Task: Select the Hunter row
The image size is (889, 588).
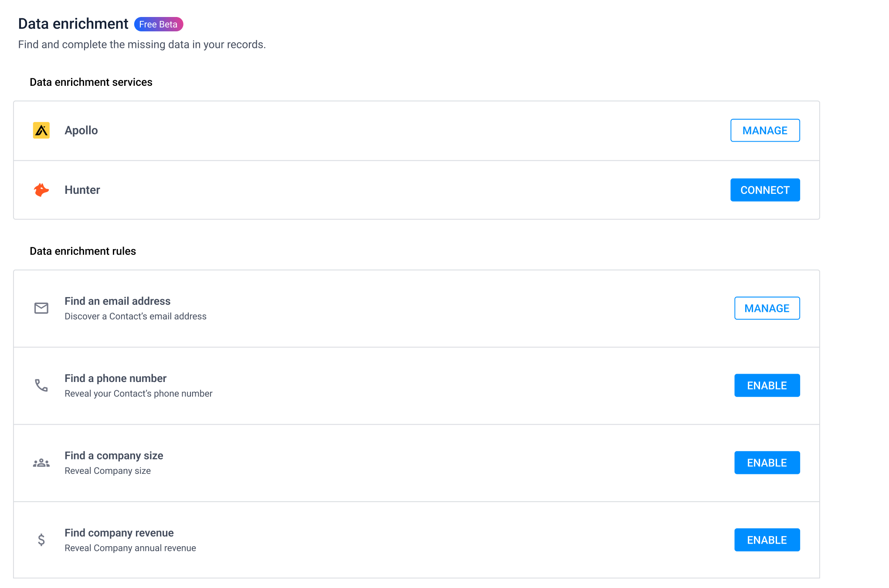Action: [392, 190]
